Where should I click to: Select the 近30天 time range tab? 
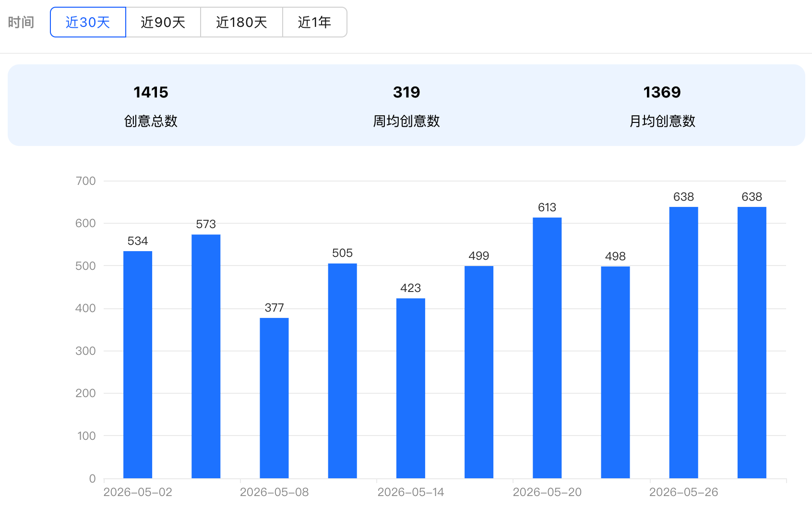[x=88, y=22]
